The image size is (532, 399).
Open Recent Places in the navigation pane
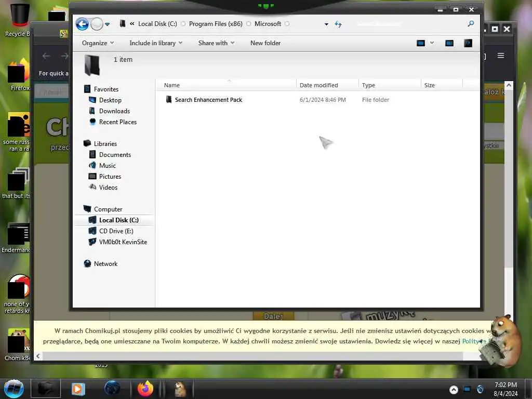(x=118, y=122)
